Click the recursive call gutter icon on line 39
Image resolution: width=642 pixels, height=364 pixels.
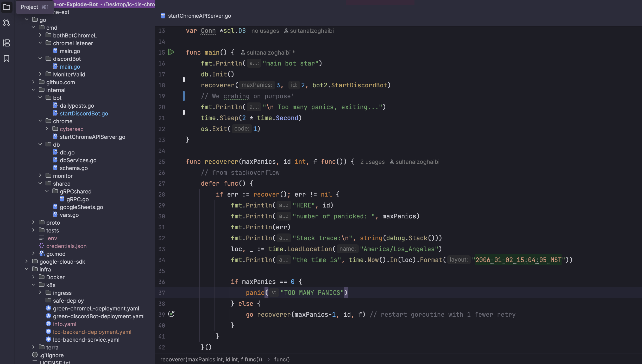(171, 314)
